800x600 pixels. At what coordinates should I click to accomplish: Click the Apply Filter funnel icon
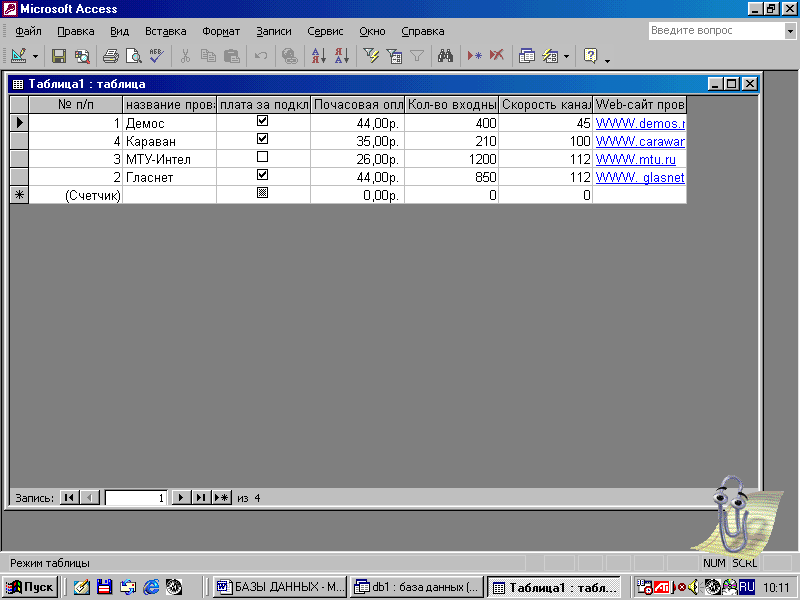coord(417,56)
